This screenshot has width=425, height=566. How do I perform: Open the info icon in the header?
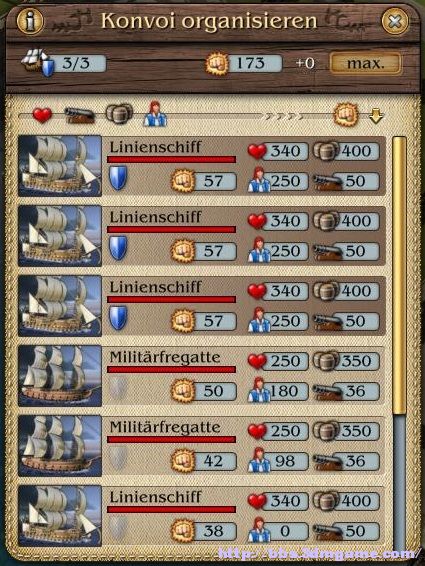coord(30,21)
